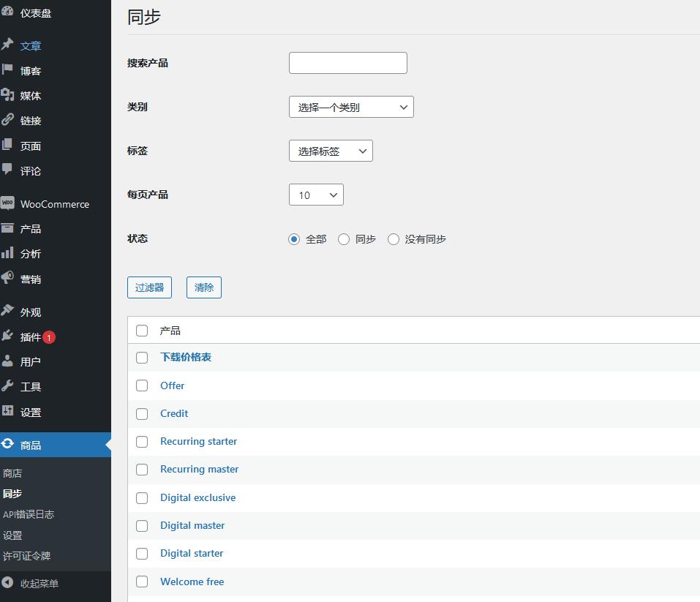The width and height of the screenshot is (700, 602).
Task: Focus the 搜索产品 search input field
Action: pos(347,63)
